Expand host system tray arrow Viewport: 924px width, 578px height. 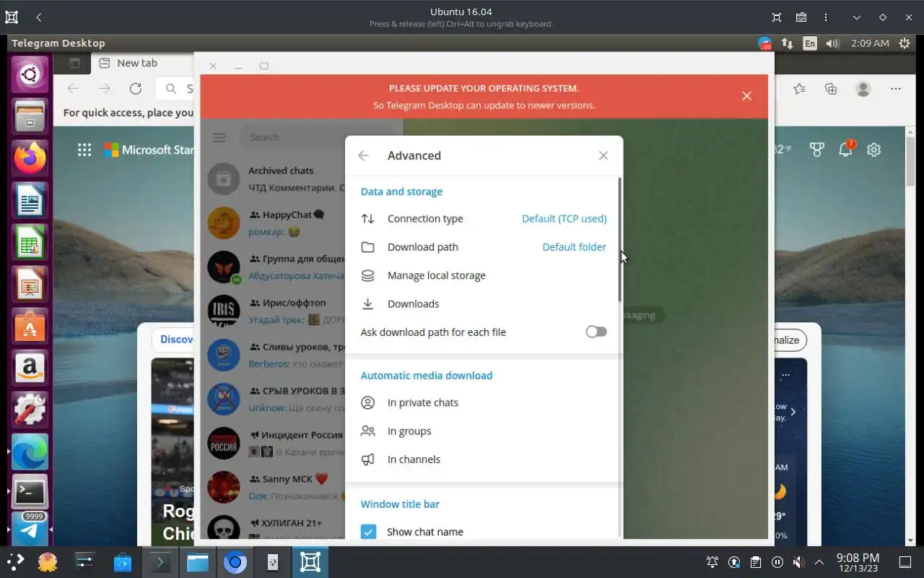click(819, 562)
